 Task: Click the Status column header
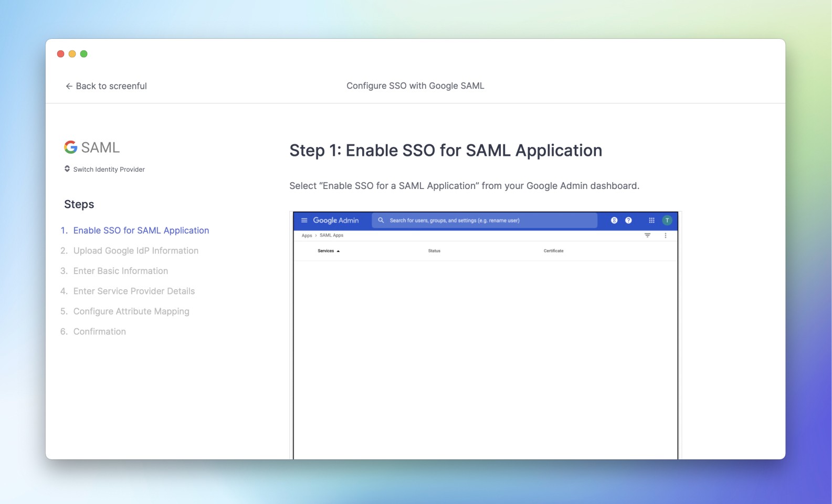tap(434, 251)
